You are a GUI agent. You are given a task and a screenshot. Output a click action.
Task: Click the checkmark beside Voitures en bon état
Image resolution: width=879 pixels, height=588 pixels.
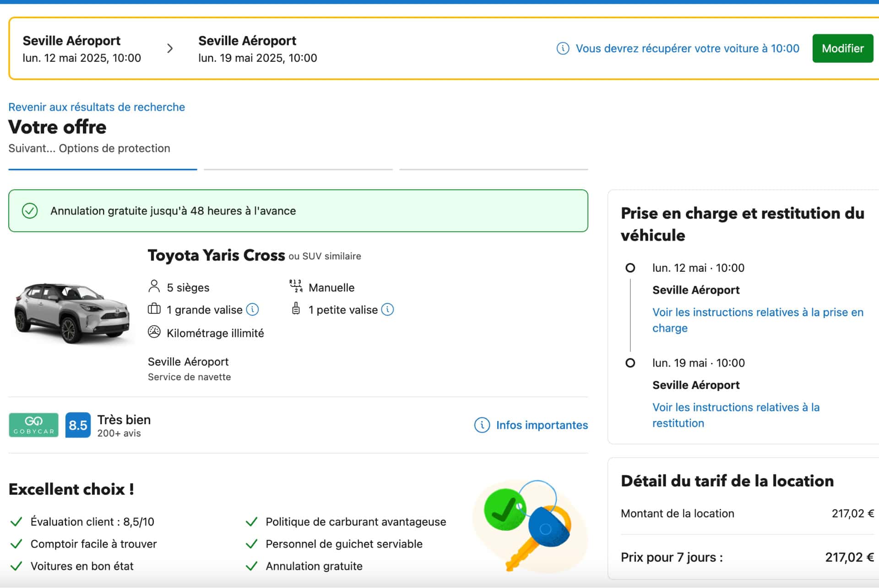pos(16,566)
